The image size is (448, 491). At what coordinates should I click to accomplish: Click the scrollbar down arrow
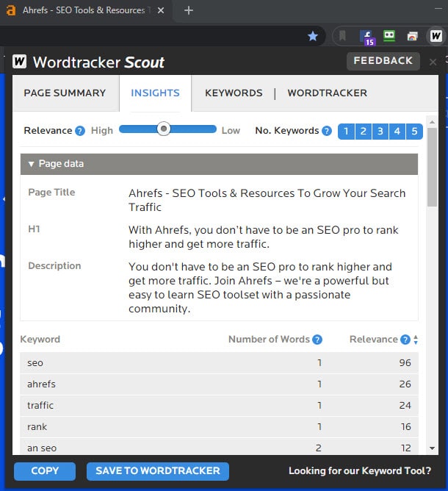pos(433,448)
